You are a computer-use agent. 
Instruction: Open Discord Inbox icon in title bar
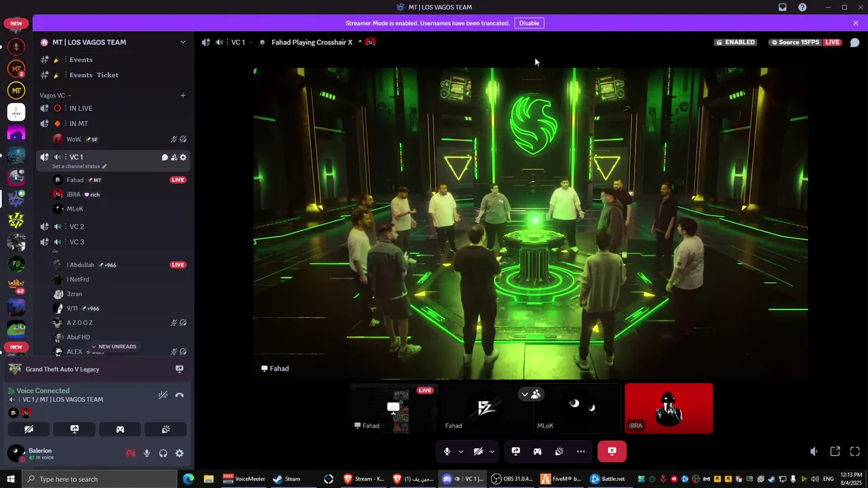(x=783, y=7)
